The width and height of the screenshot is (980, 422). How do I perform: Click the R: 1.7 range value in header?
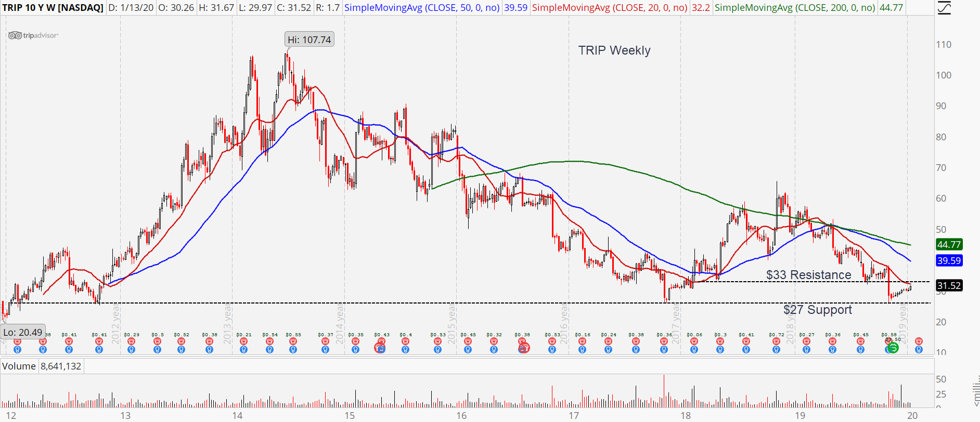(327, 8)
